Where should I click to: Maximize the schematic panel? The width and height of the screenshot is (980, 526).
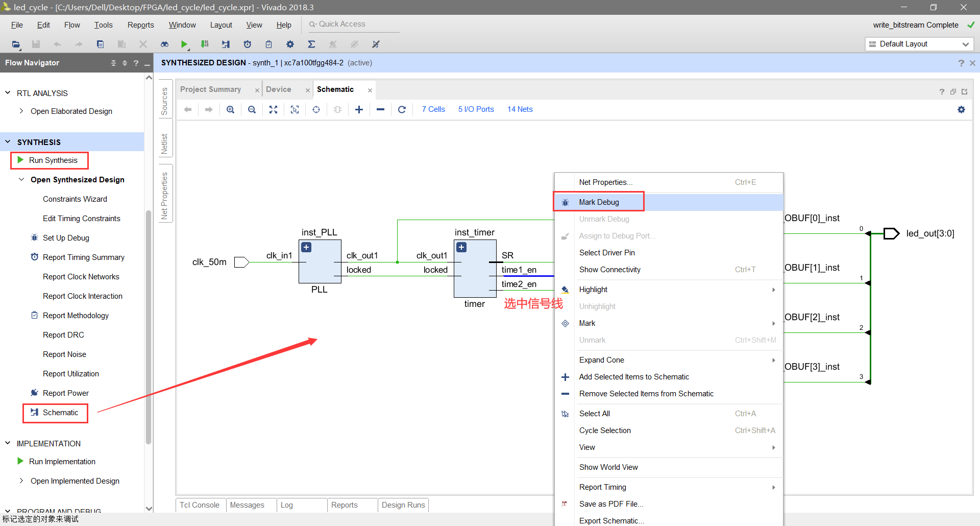(x=953, y=92)
